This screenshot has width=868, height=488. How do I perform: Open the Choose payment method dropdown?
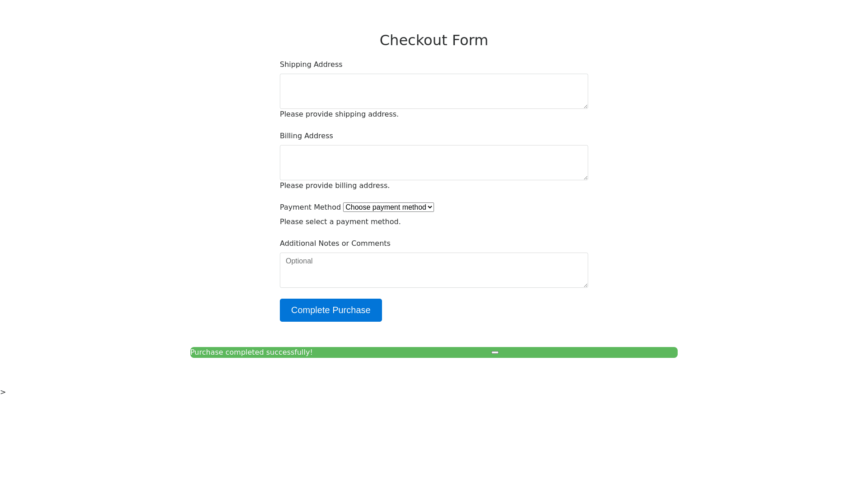pyautogui.click(x=388, y=207)
